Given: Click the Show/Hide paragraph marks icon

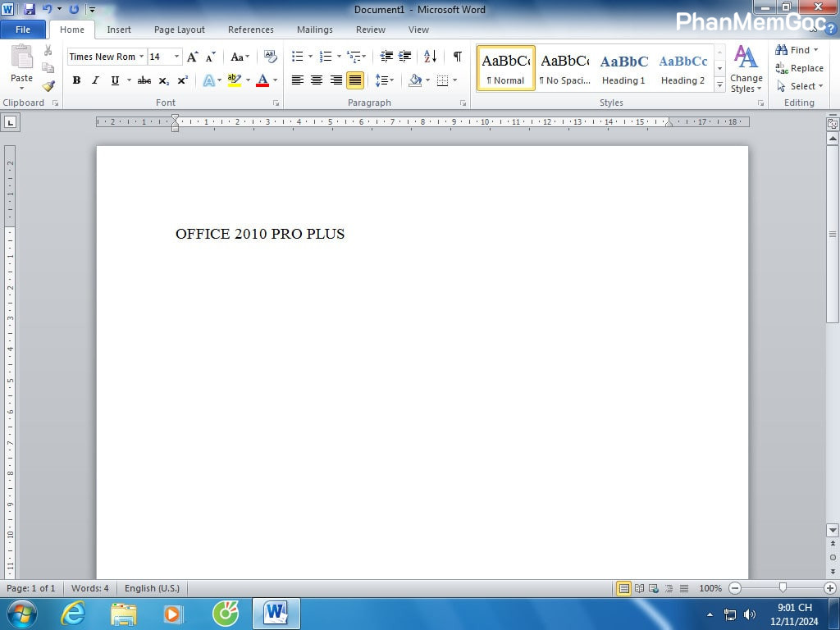Looking at the screenshot, I should [457, 57].
